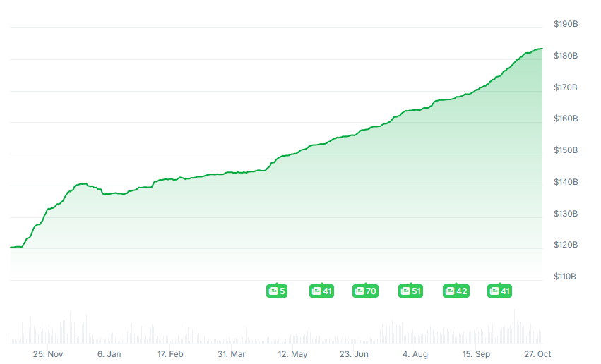Image resolution: width=601 pixels, height=364 pixels.
Task: Click the news marker showing 70
Action: tap(365, 291)
